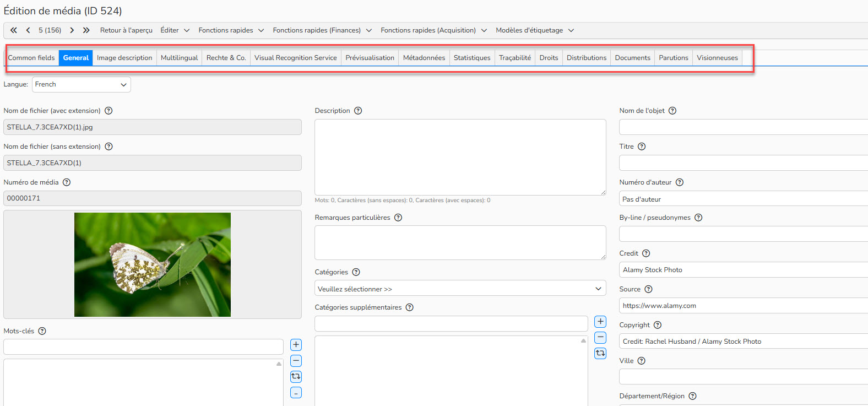Add extra category with plus button
The image size is (868, 406).
tap(600, 322)
